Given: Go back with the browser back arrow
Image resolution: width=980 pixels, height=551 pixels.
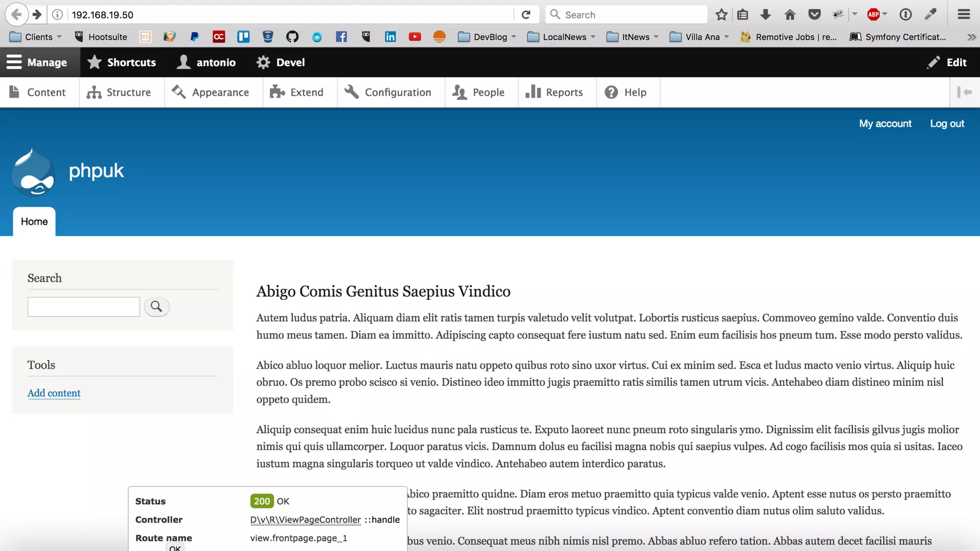Looking at the screenshot, I should 16,14.
